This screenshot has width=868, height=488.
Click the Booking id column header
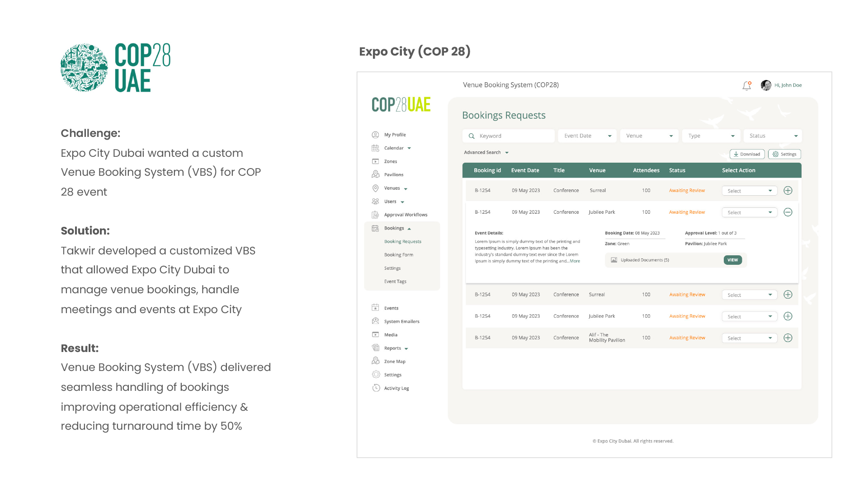[487, 170]
